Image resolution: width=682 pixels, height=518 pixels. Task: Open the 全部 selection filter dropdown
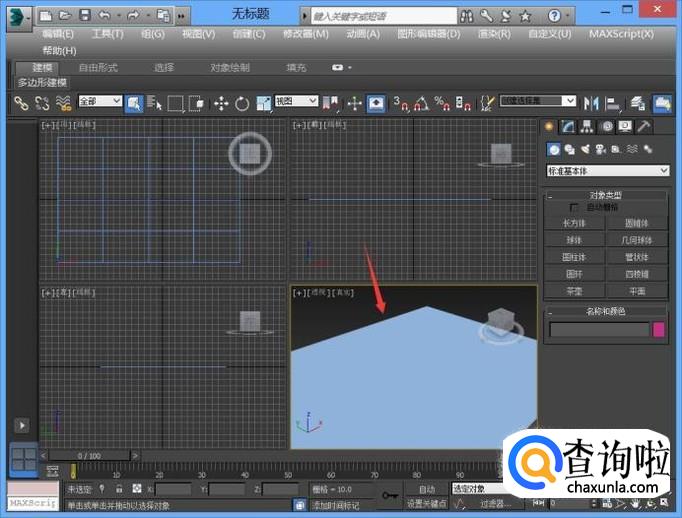click(x=100, y=102)
